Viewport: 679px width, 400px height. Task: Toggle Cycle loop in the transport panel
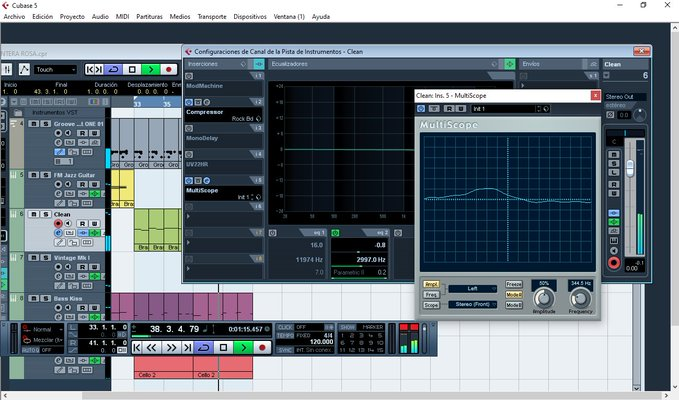click(x=204, y=348)
